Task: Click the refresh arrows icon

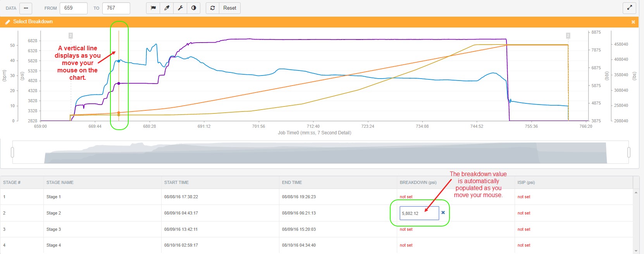Action: click(x=212, y=8)
